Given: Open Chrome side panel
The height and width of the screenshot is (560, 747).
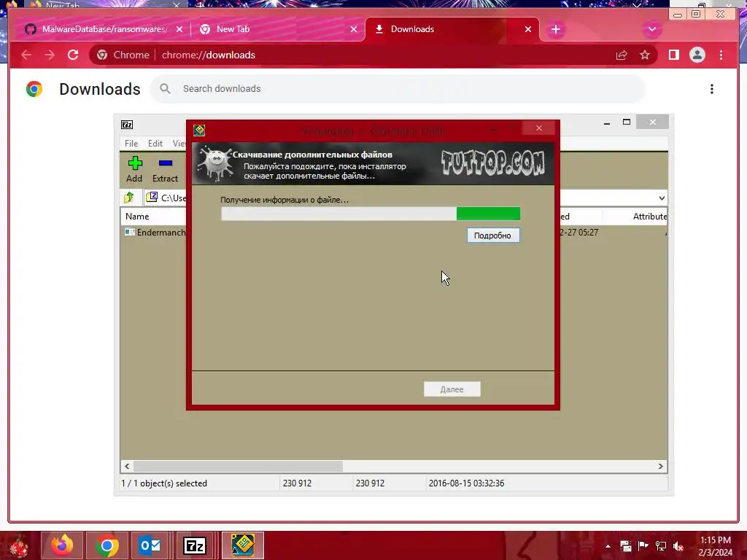Looking at the screenshot, I should pos(673,55).
